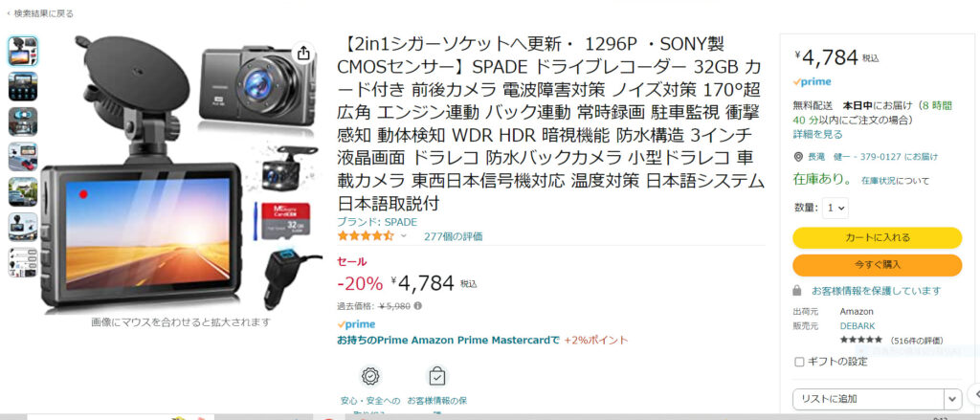Click the Prime logo under the price

[356, 324]
